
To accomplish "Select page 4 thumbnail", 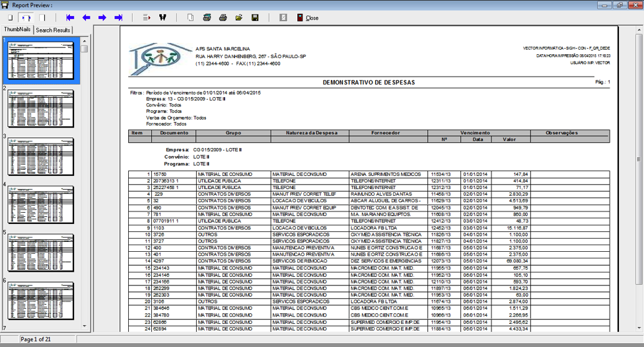I will click(x=41, y=205).
